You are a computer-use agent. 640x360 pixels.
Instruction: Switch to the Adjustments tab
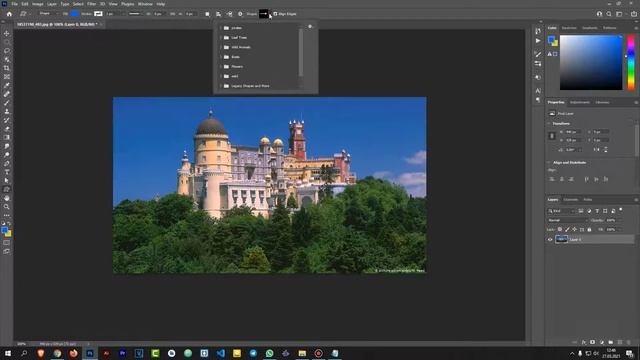click(x=580, y=102)
